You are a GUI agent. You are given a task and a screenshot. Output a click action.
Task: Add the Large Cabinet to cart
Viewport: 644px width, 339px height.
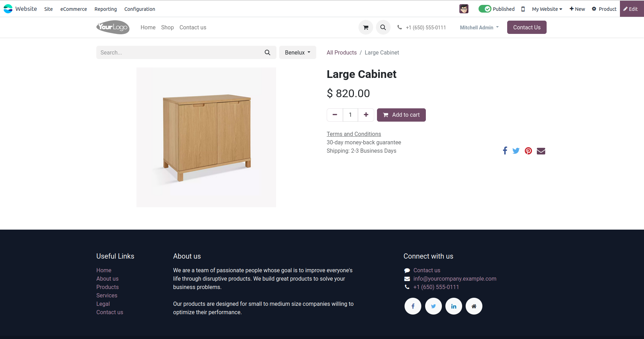pos(401,115)
